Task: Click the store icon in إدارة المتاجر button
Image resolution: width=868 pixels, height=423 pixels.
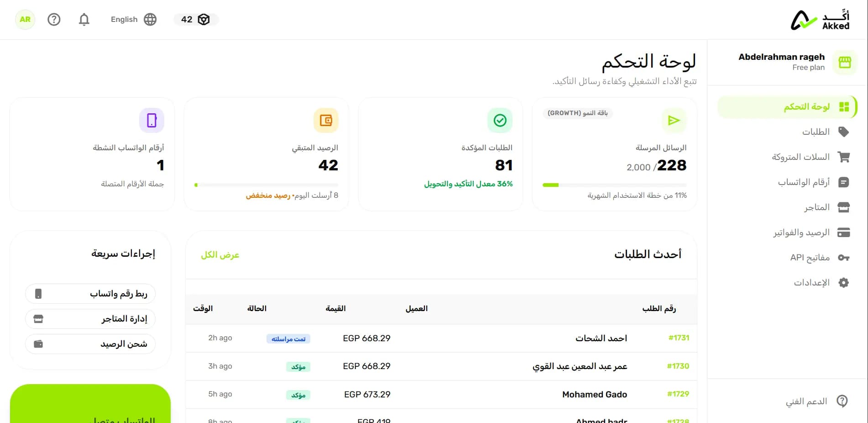Action: tap(38, 319)
